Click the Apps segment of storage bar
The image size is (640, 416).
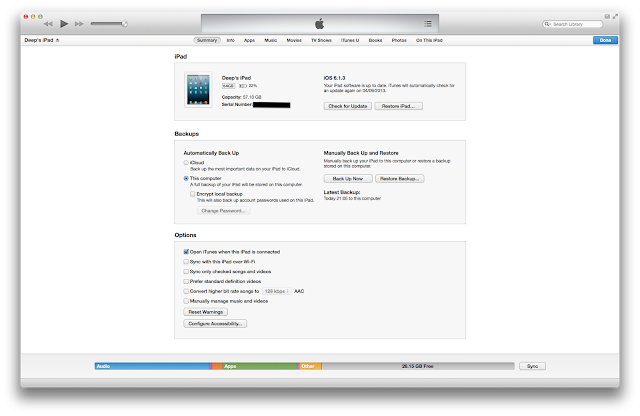pos(260,366)
